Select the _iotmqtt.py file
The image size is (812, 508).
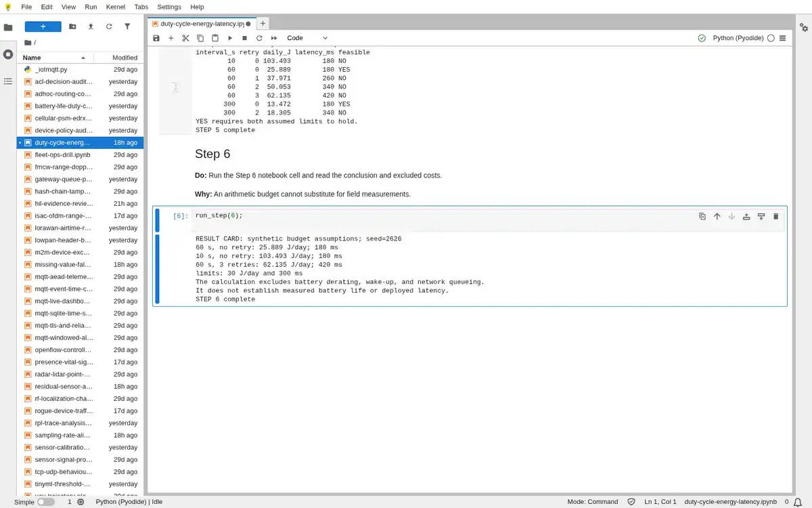click(x=80, y=70)
